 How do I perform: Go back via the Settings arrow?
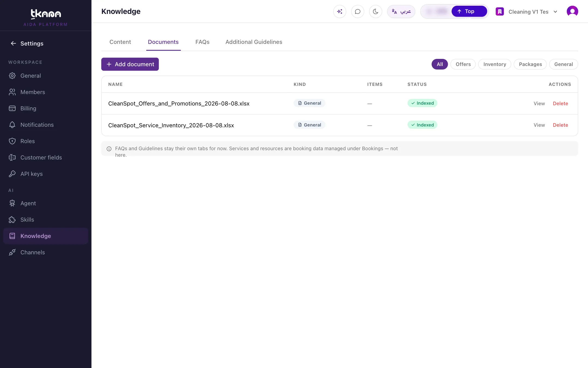click(x=13, y=43)
